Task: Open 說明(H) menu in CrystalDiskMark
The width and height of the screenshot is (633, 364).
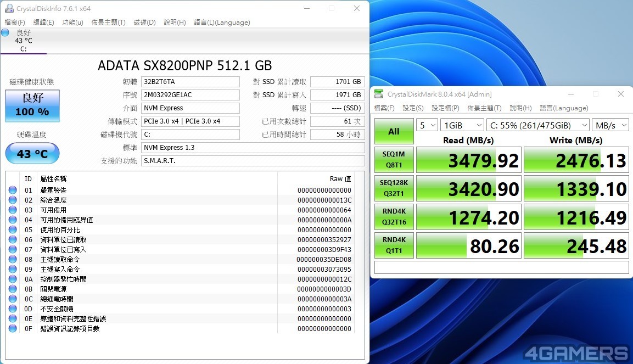Action: click(521, 108)
